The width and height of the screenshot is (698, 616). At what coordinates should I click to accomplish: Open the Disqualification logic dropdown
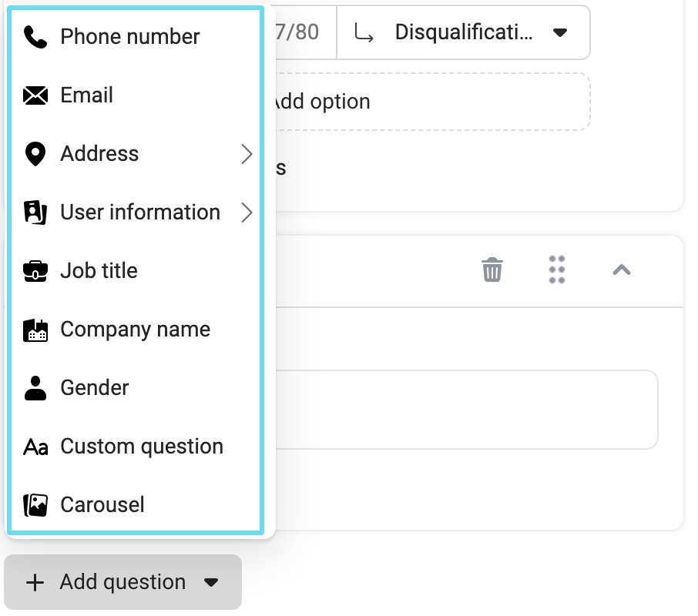pyautogui.click(x=464, y=32)
